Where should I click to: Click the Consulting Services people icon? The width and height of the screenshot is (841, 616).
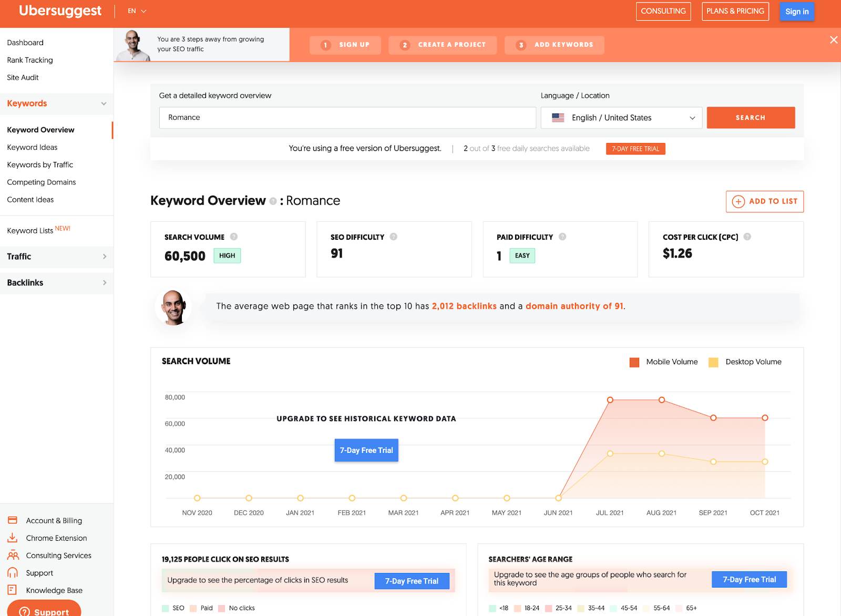point(13,555)
